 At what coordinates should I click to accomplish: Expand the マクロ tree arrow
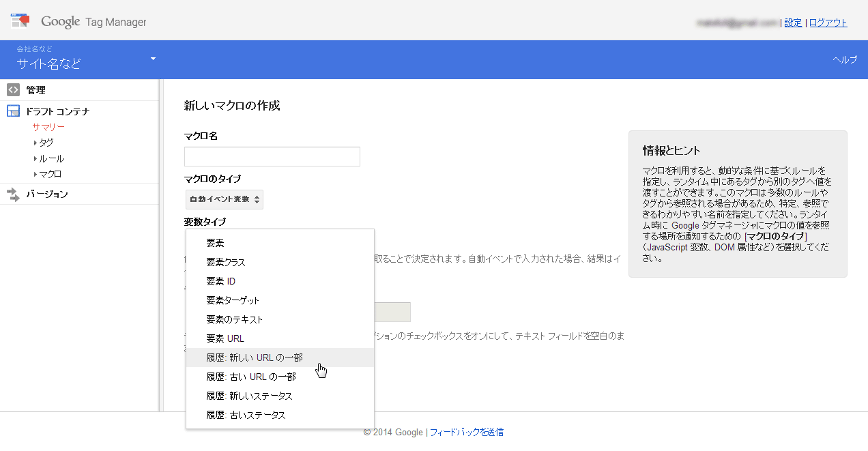(35, 174)
